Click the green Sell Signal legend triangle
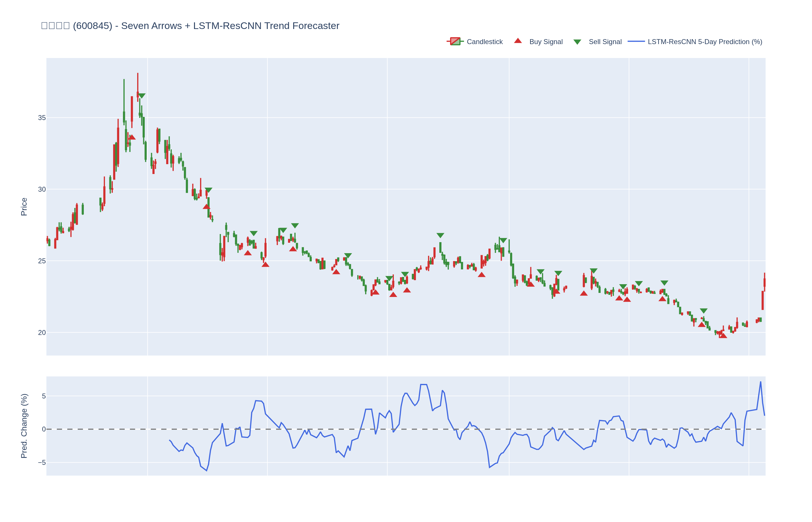 (577, 42)
